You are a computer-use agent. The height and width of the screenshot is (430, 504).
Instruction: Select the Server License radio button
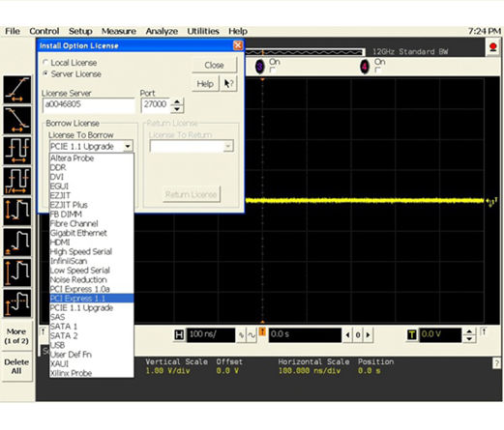click(x=45, y=73)
